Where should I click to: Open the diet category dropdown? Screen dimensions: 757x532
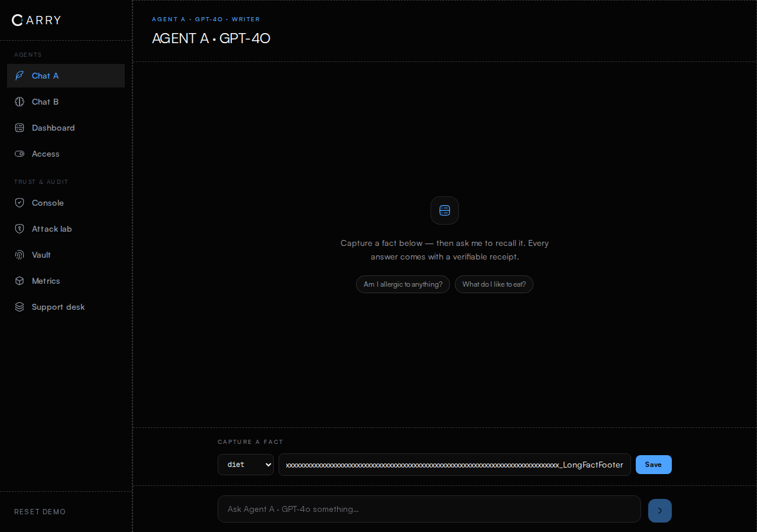click(x=245, y=465)
